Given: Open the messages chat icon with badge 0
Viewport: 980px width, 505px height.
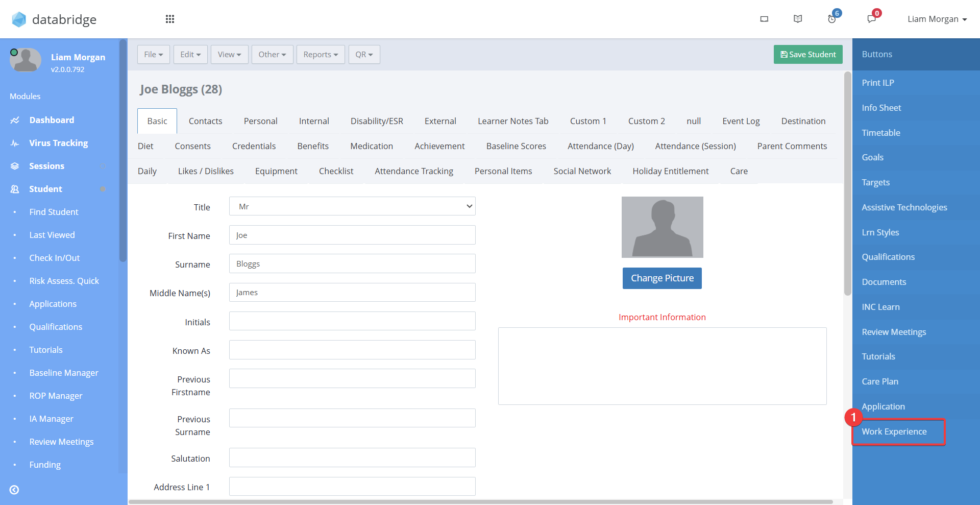Looking at the screenshot, I should tap(871, 19).
